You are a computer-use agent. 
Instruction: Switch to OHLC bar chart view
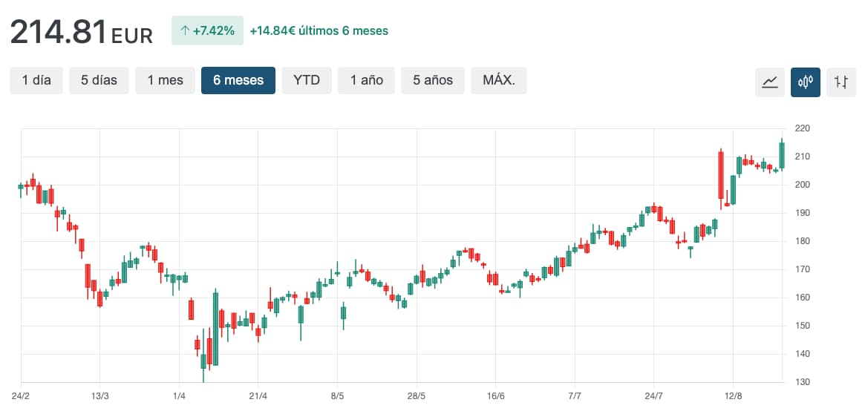coord(841,82)
